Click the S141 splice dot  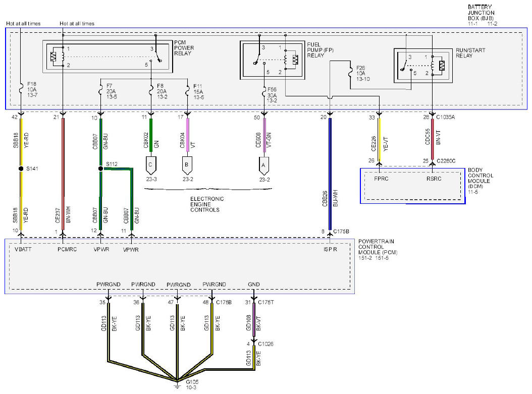click(x=21, y=168)
